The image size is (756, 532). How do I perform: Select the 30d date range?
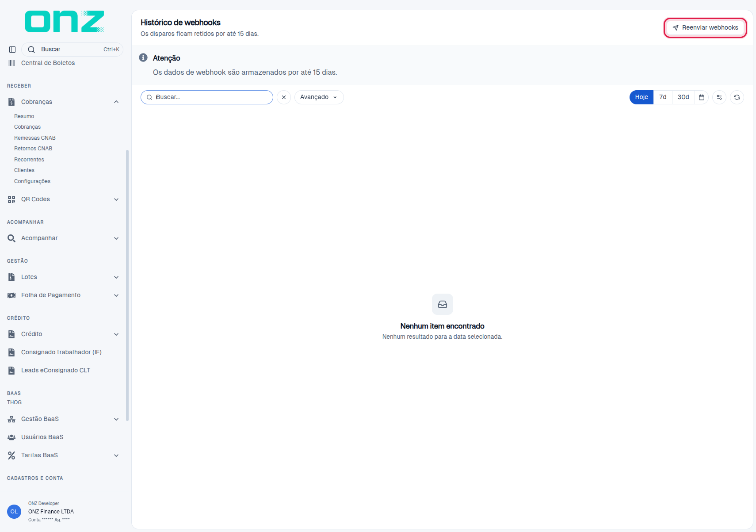pos(683,97)
